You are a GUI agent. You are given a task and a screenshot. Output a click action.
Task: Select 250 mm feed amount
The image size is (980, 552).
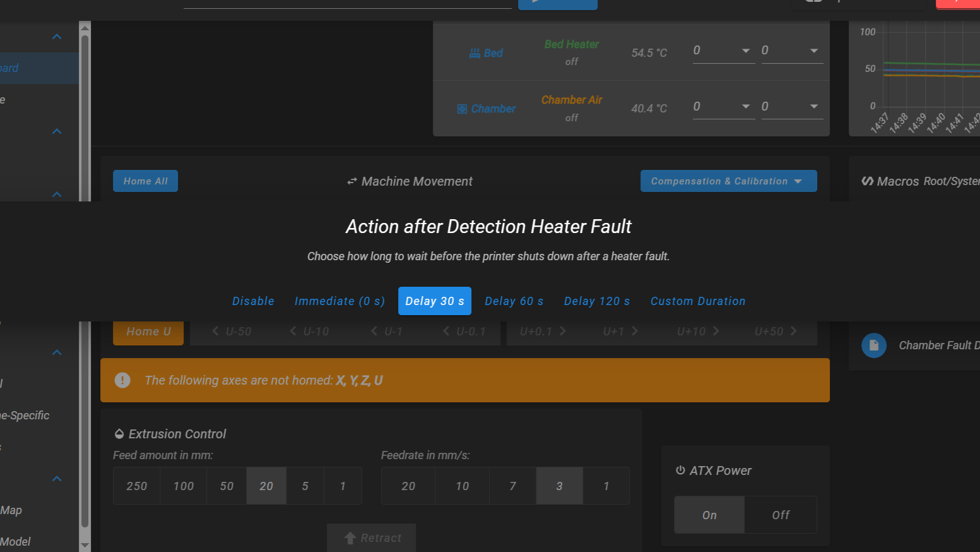137,486
